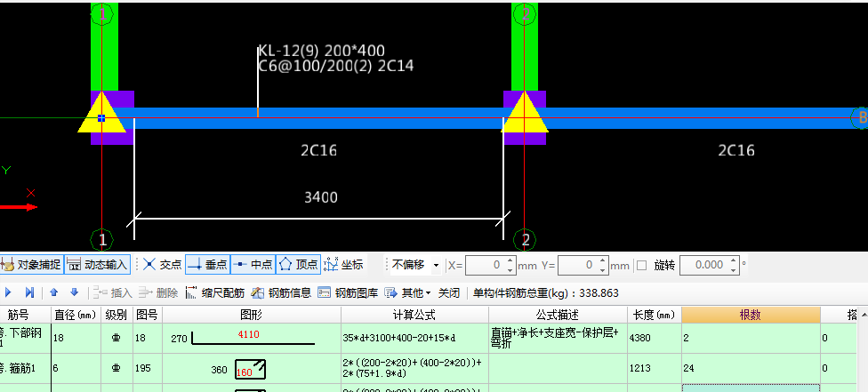Move row up with blue up arrow
The image size is (868, 392).
[53, 292]
